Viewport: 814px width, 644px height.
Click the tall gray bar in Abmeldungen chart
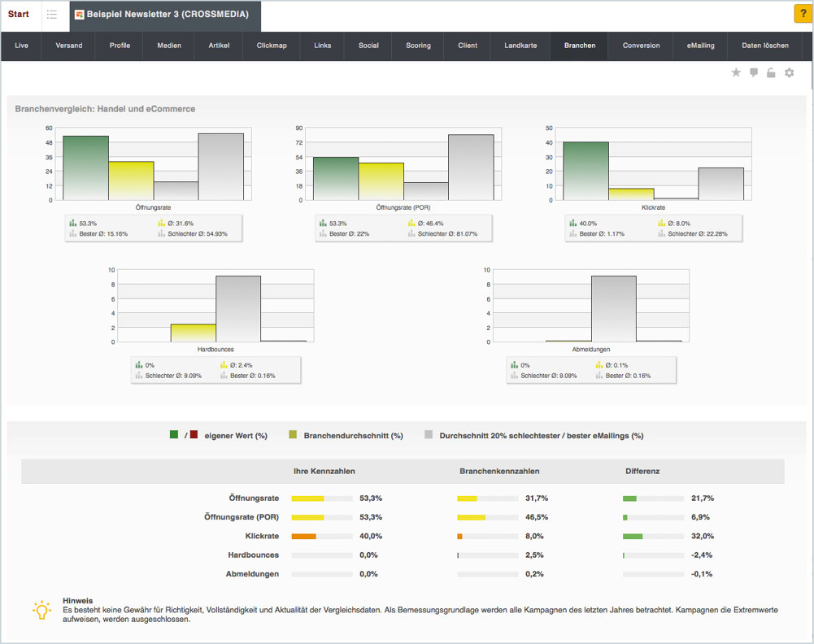point(613,308)
